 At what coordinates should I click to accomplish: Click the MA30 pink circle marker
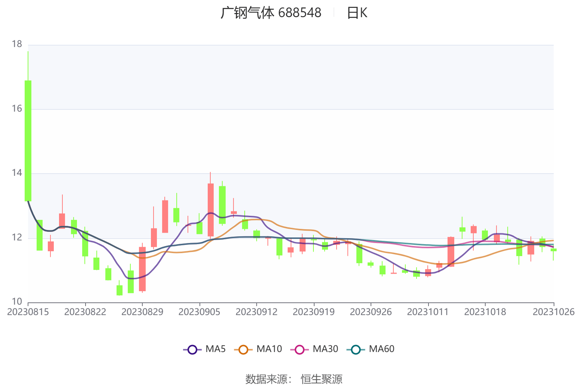coord(300,350)
